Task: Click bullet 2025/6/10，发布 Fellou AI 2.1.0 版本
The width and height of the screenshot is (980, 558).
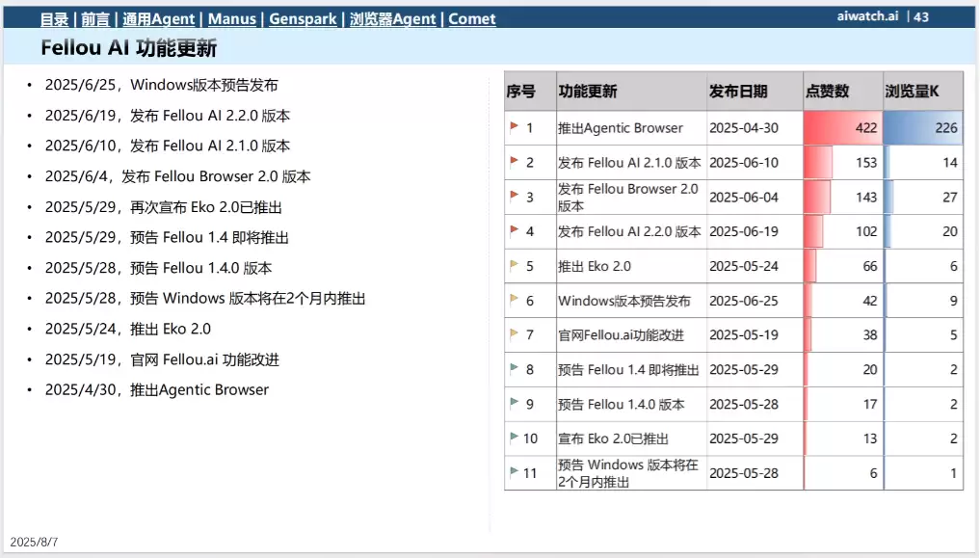Action: (x=168, y=146)
